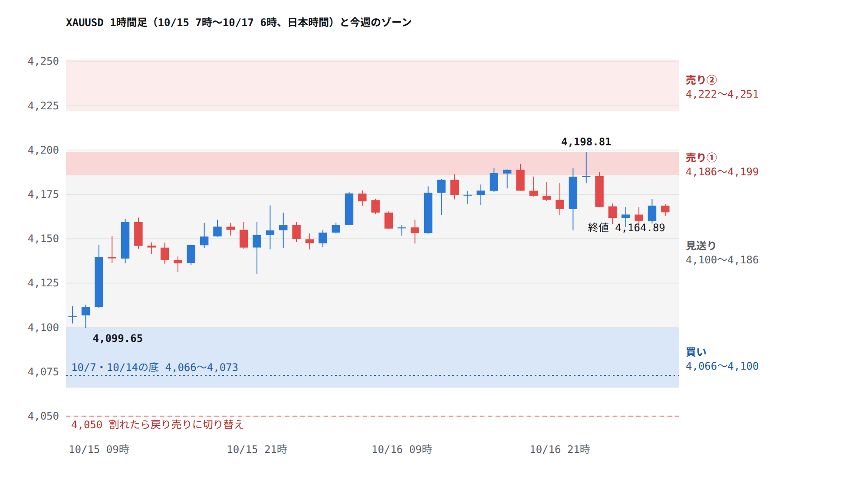Click the 4,050 割れたら戻り売りに切り替え note
Viewport: 868px width, 479px height.
click(158, 424)
